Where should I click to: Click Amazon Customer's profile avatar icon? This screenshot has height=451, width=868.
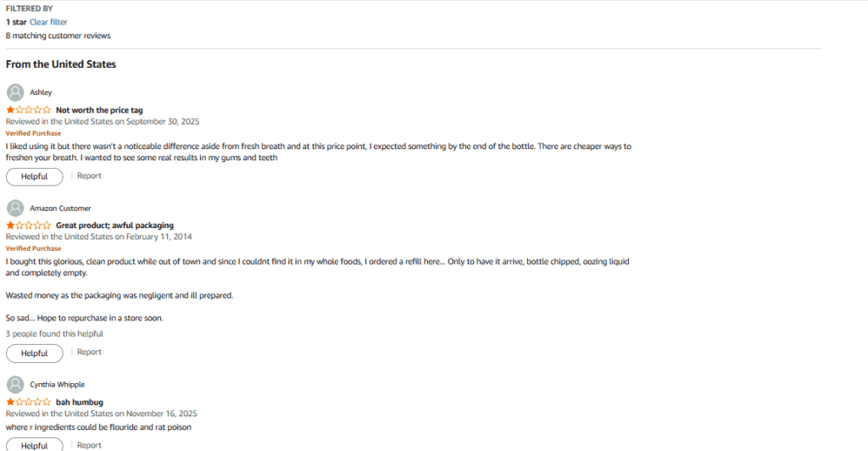coord(14,208)
